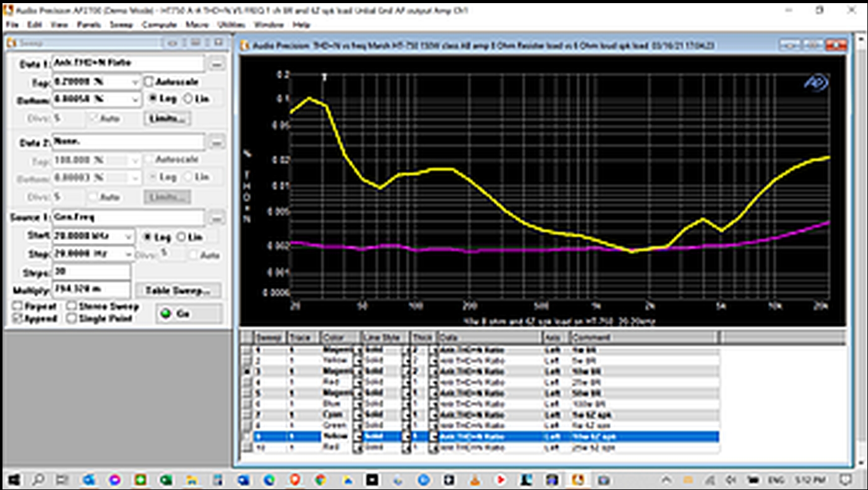The image size is (868, 490).
Task: Select the Cyan color cell in sweep 7
Action: click(x=337, y=415)
